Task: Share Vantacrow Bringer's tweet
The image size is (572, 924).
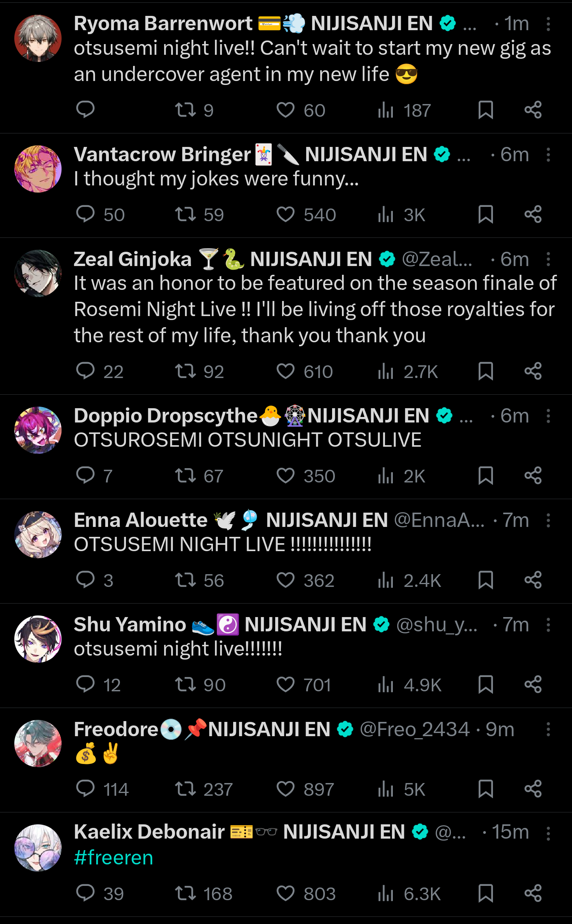Action: [533, 214]
